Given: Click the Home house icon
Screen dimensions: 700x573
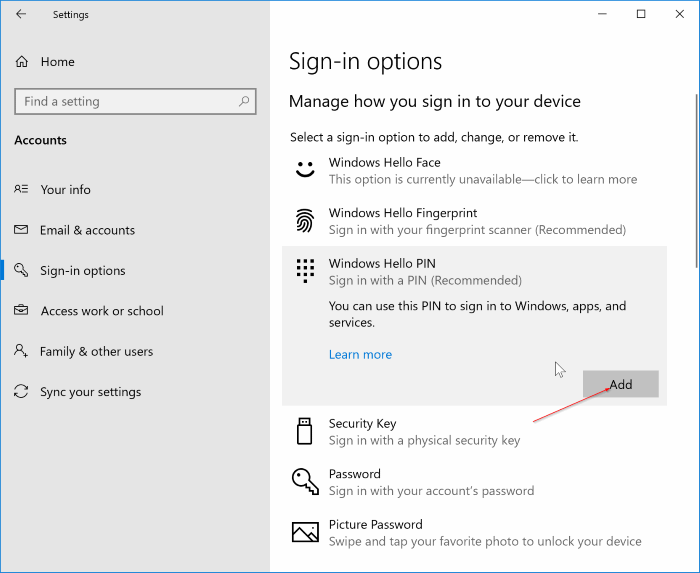Looking at the screenshot, I should point(22,62).
